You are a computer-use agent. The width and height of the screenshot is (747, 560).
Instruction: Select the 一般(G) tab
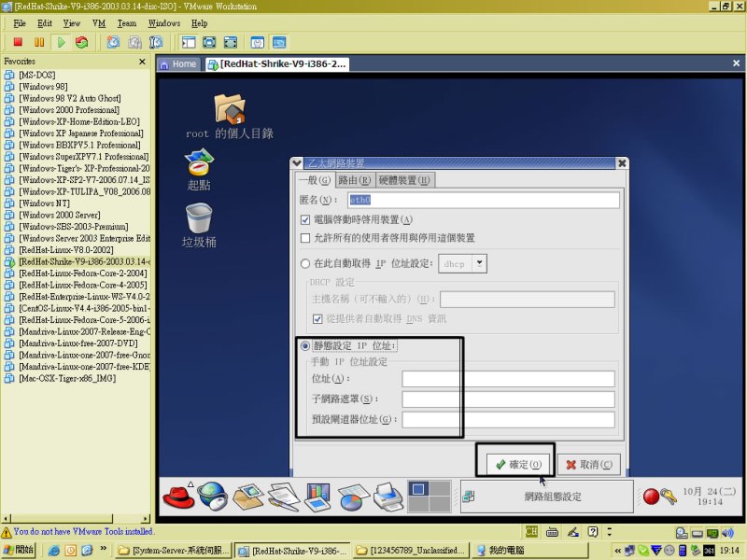[x=315, y=180]
